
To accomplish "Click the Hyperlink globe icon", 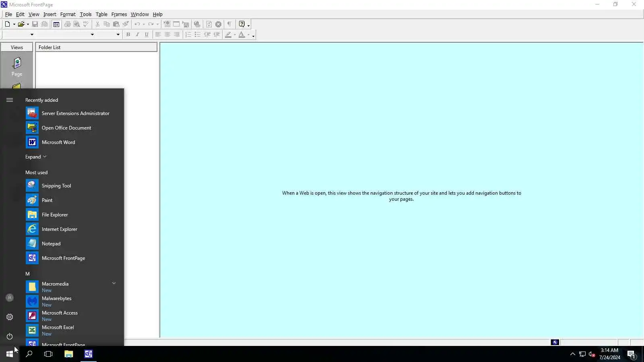I will (x=197, y=24).
